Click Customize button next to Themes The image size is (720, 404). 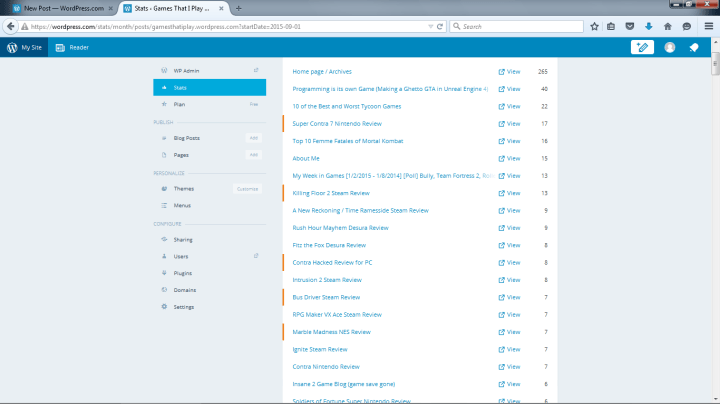[247, 189]
